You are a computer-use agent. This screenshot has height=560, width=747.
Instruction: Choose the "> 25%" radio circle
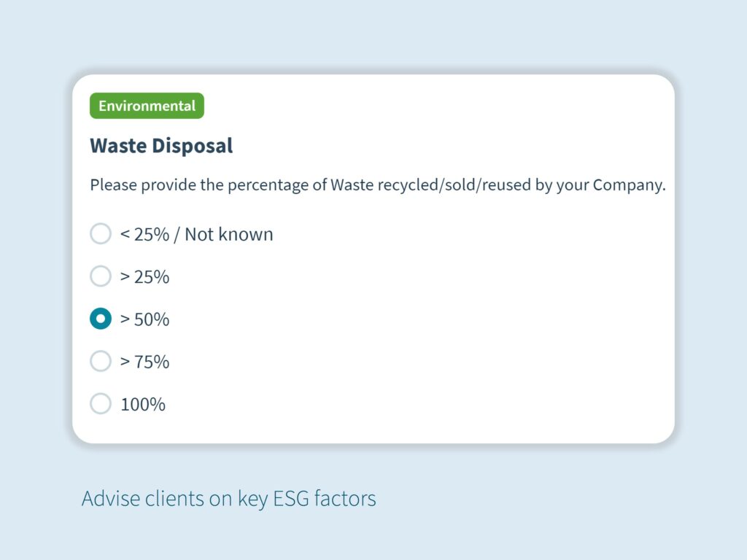(100, 276)
